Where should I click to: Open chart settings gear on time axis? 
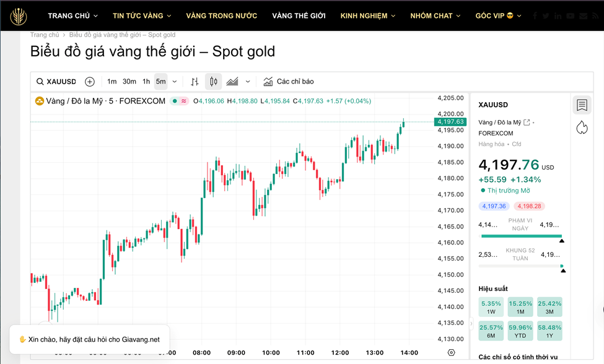click(451, 352)
